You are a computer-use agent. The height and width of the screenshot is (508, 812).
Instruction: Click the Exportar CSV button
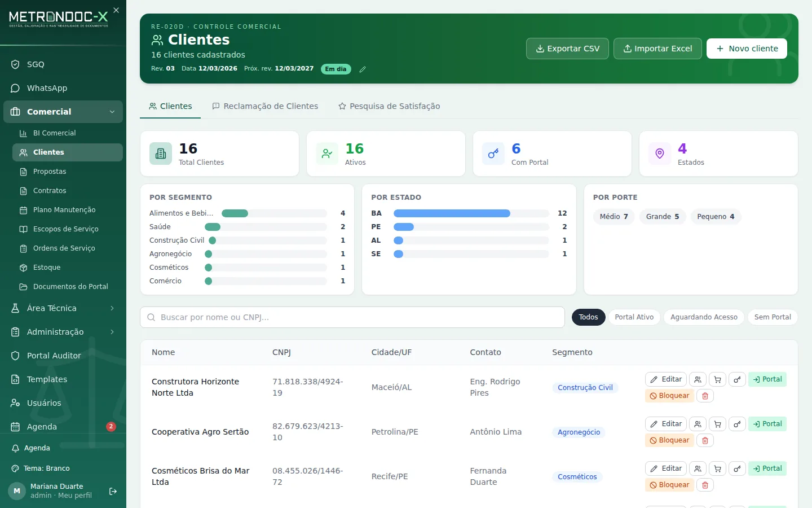567,49
